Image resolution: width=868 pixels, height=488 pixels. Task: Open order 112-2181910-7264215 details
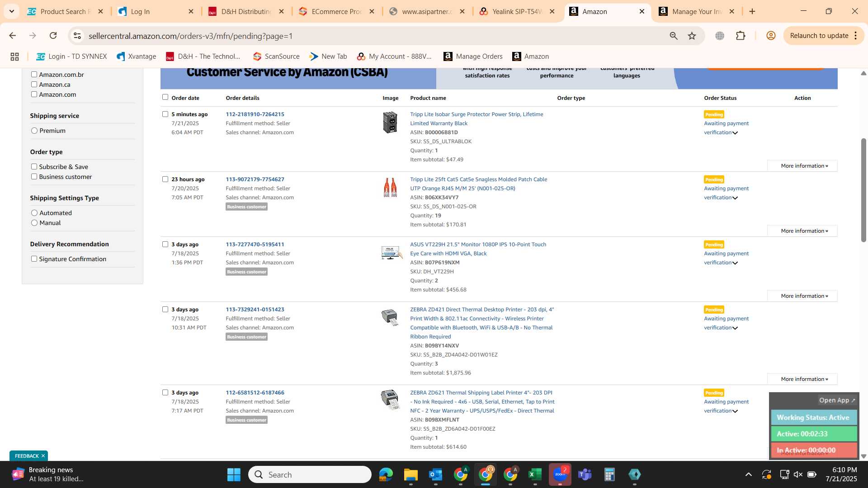click(x=255, y=114)
